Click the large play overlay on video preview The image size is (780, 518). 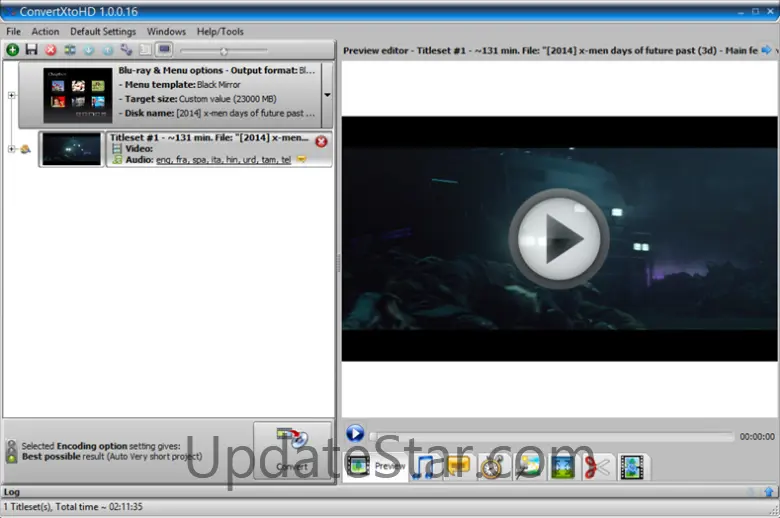tap(559, 238)
